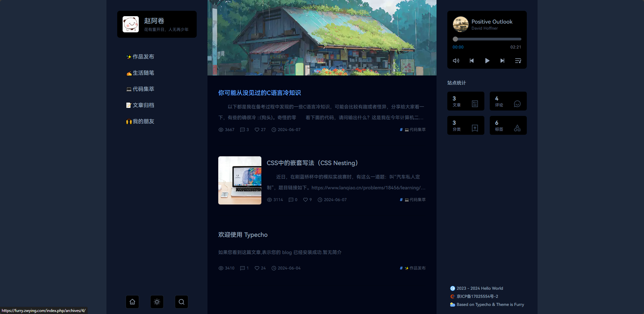This screenshot has width=644, height=314.
Task: Mute the music player volume
Action: (x=456, y=61)
